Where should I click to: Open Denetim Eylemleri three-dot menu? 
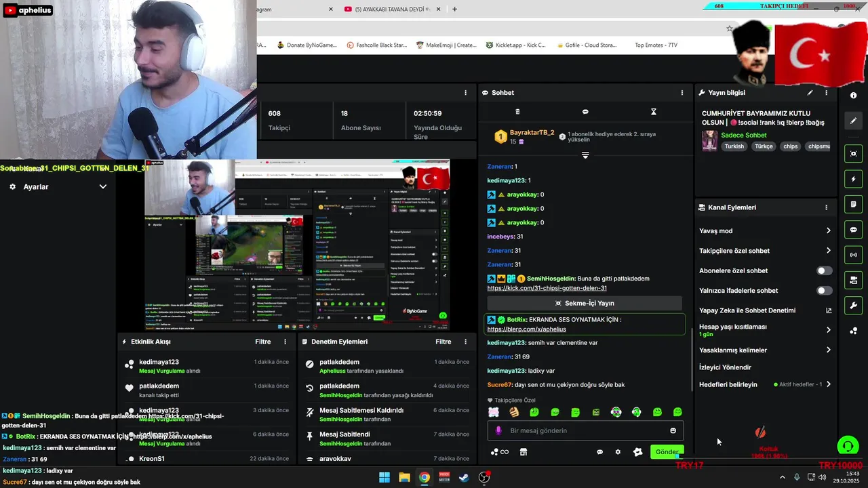tap(465, 342)
